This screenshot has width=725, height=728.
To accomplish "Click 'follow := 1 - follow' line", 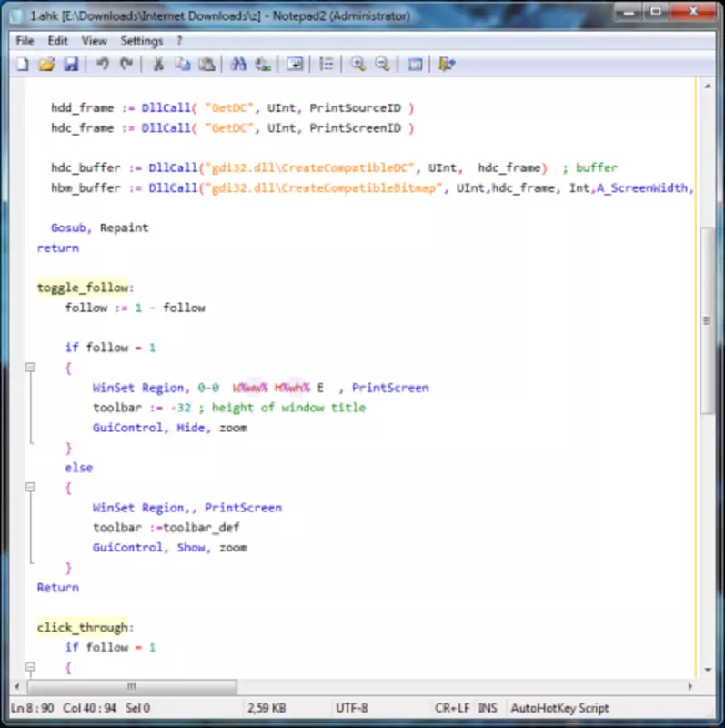I will tap(135, 308).
